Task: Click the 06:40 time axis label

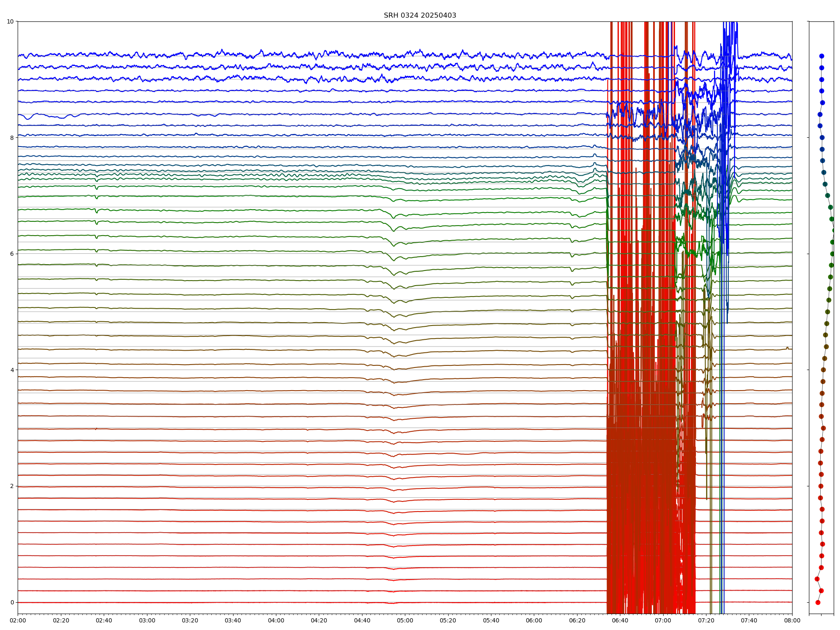Action: tap(620, 620)
